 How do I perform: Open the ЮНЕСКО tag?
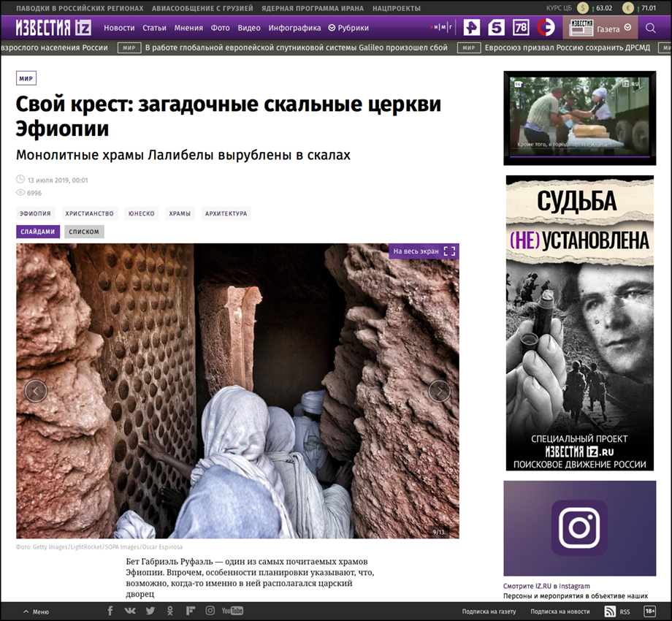coord(142,213)
